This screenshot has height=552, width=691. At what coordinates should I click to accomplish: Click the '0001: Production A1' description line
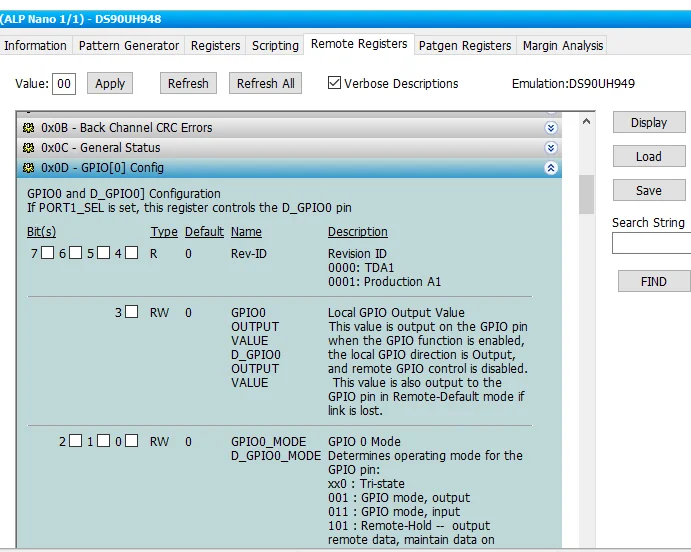[x=384, y=282]
